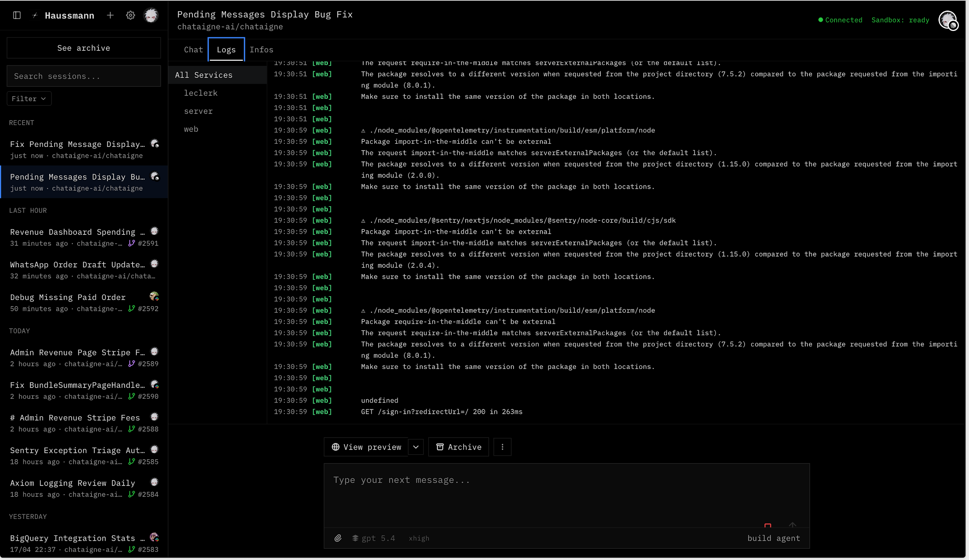Click the 'undefined' log line
Viewport: 969px width, 560px height.
(379, 400)
